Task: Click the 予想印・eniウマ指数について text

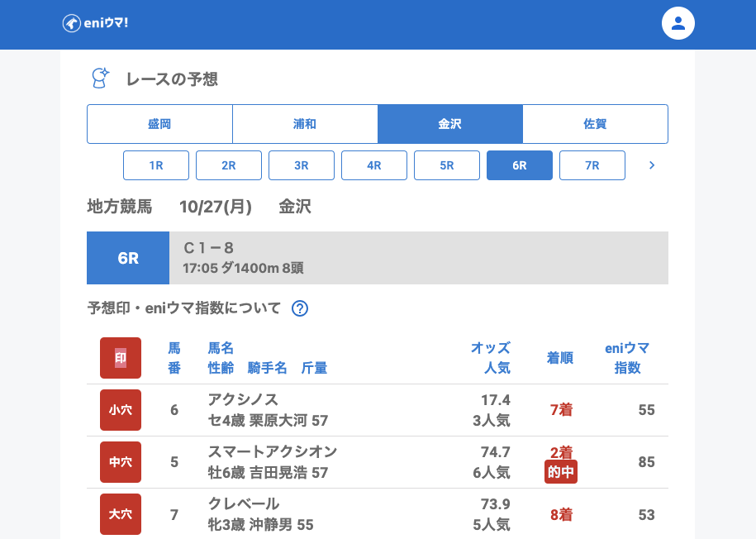Action: [x=184, y=308]
